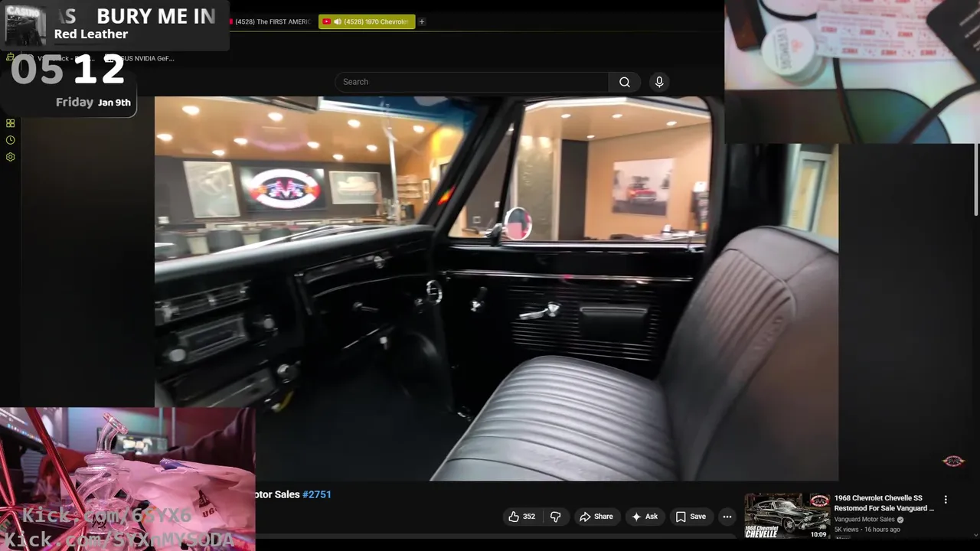Open the 1968 Chevrolet Chevelle thumbnail

(787, 516)
